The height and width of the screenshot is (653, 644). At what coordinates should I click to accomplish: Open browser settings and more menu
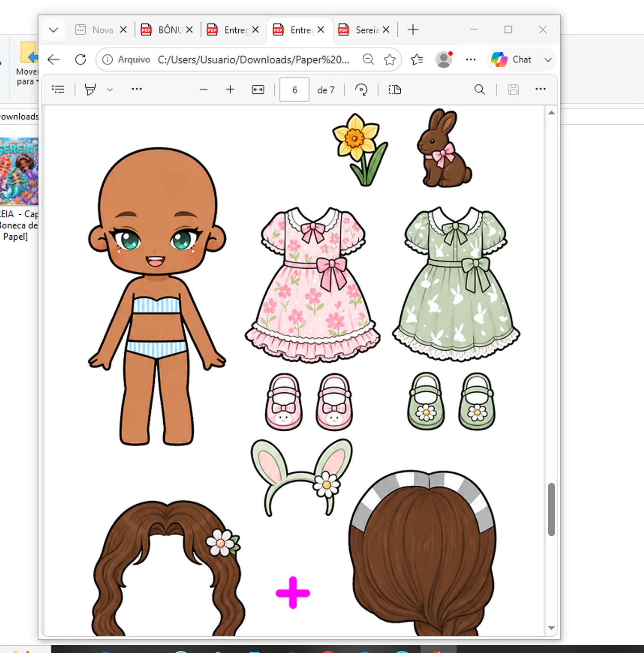click(471, 59)
